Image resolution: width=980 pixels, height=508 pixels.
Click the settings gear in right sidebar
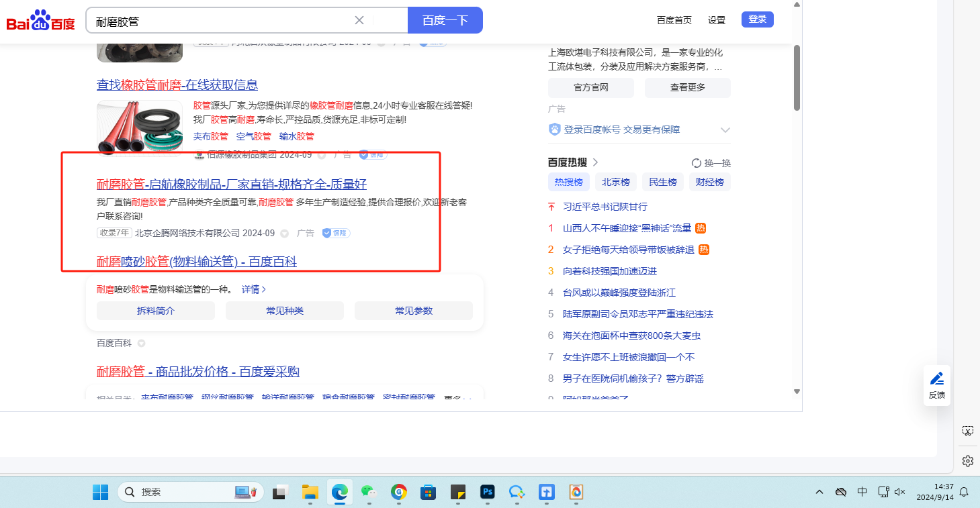[967, 461]
